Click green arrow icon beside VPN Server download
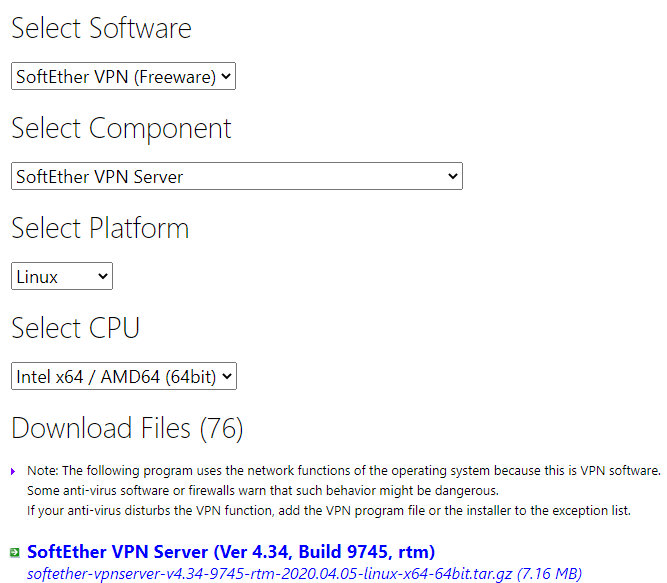667x583 pixels. (x=15, y=552)
